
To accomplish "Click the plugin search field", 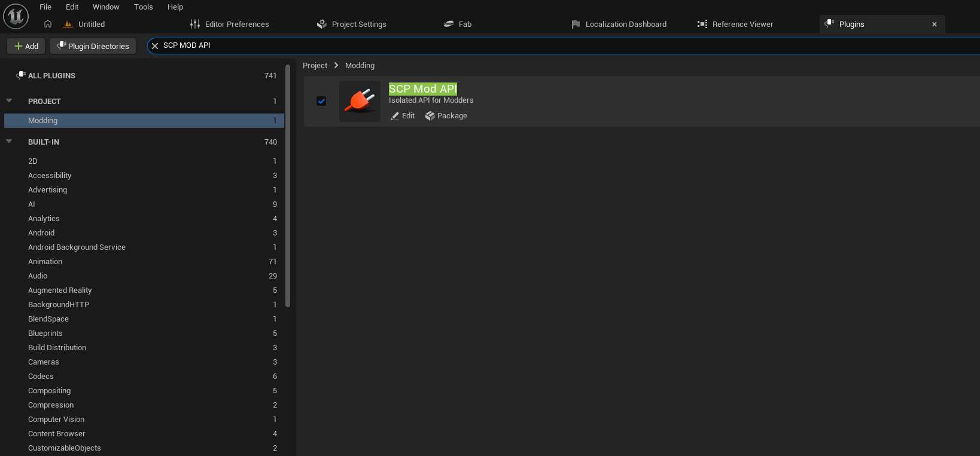I will [x=562, y=45].
